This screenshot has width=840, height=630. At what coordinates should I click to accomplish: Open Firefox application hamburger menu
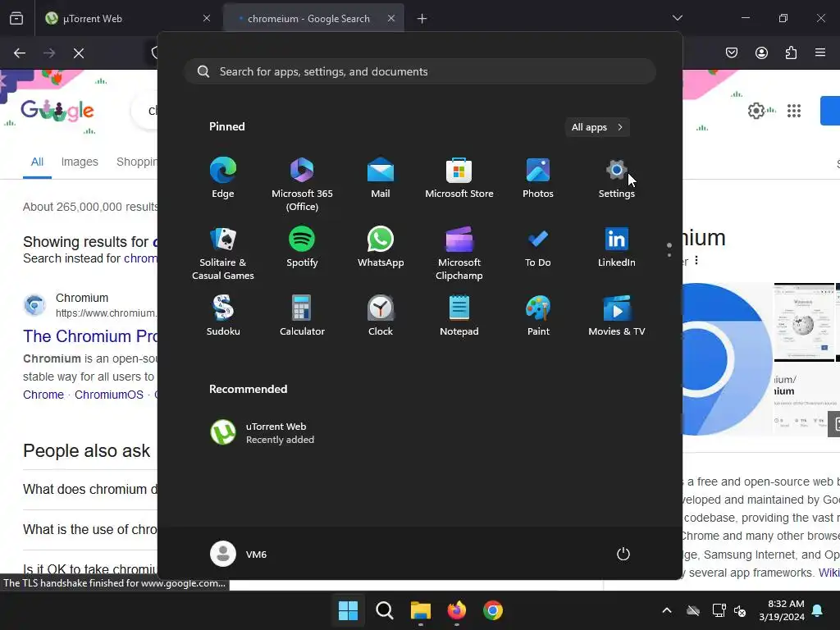(x=820, y=52)
